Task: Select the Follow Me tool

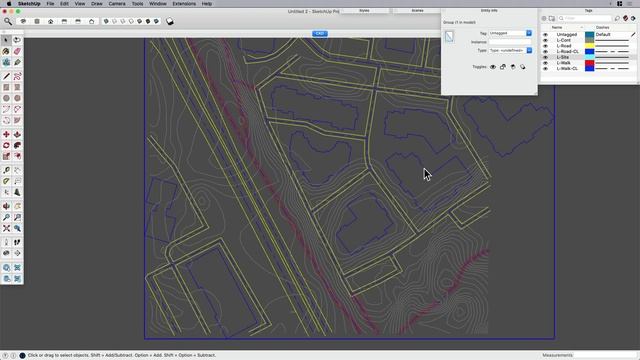Action: point(17,145)
